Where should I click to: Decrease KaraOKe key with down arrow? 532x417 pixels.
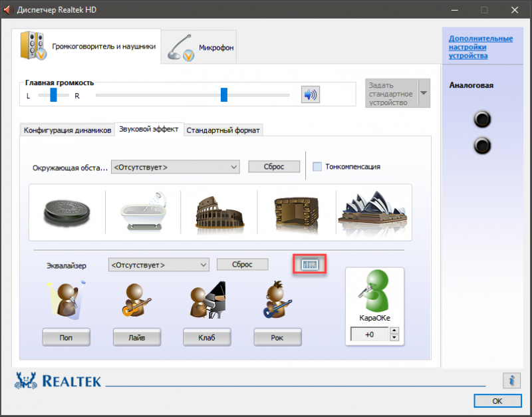coord(394,338)
